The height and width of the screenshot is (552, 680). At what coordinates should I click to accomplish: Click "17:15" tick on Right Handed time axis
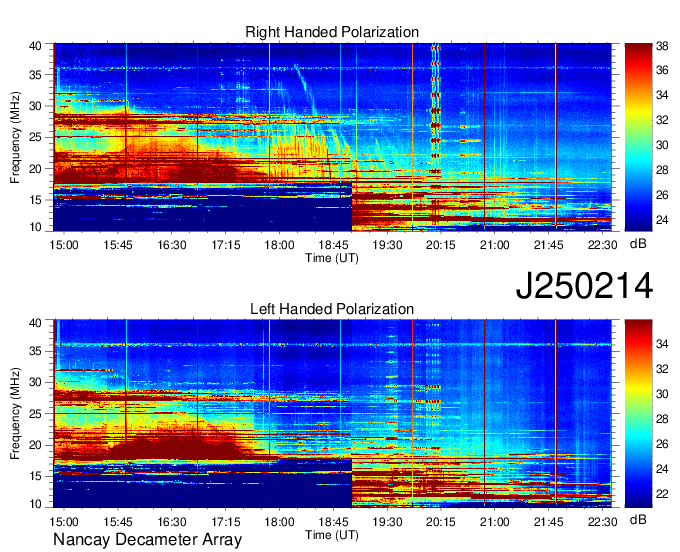point(226,245)
